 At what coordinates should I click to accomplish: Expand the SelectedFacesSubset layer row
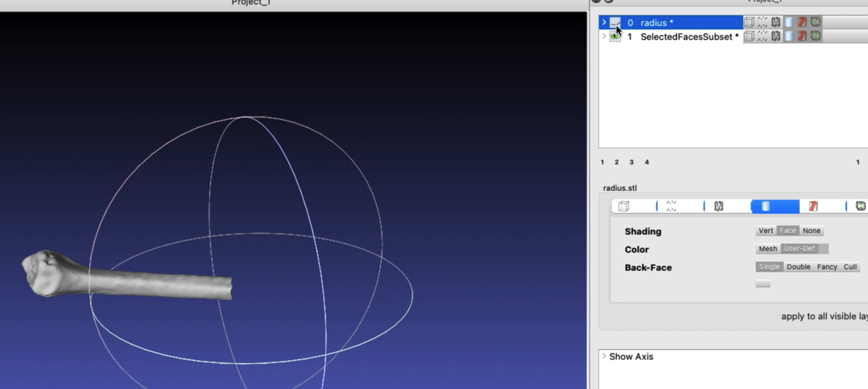(604, 36)
